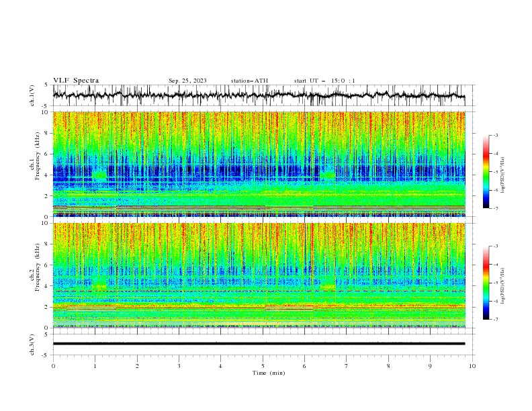Click the "-7" label on ch.2 color bar
Screen dimensions: 532x411
(495, 320)
